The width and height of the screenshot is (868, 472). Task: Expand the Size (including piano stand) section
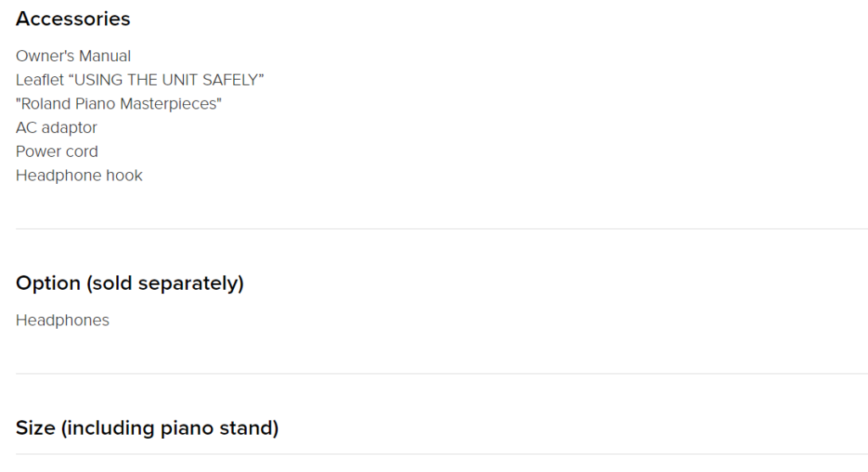(147, 428)
